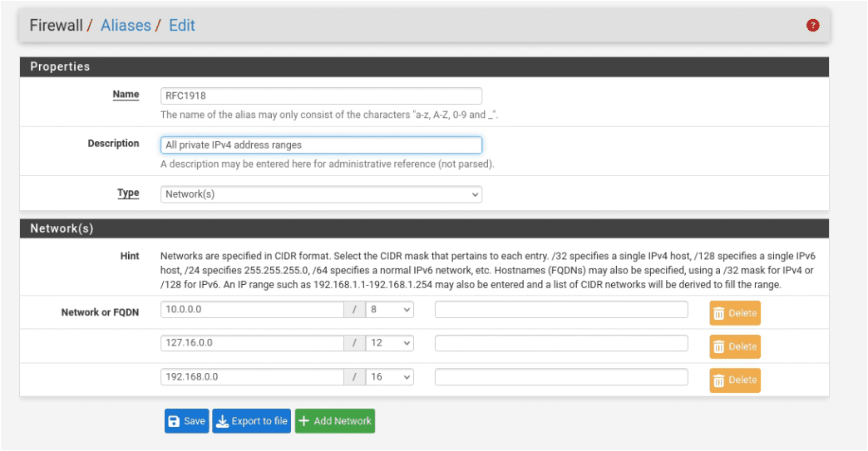Export alias to file
Viewport: 868px width, 451px height.
pos(251,421)
